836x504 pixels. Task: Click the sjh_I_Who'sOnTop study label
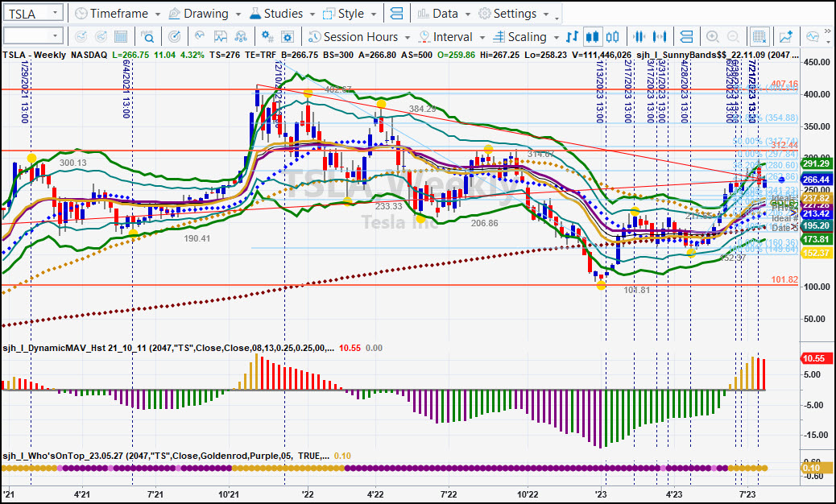click(165, 456)
